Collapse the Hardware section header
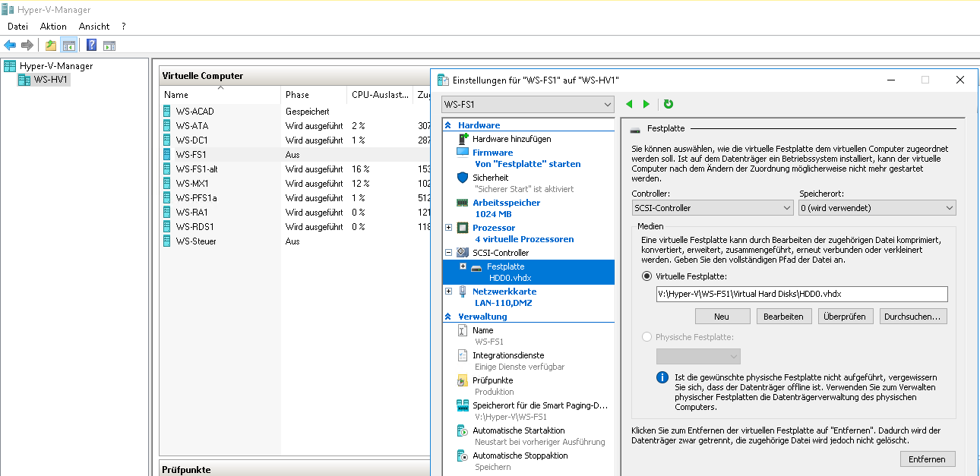Screen dimensions: 980x476 pyautogui.click(x=448, y=125)
